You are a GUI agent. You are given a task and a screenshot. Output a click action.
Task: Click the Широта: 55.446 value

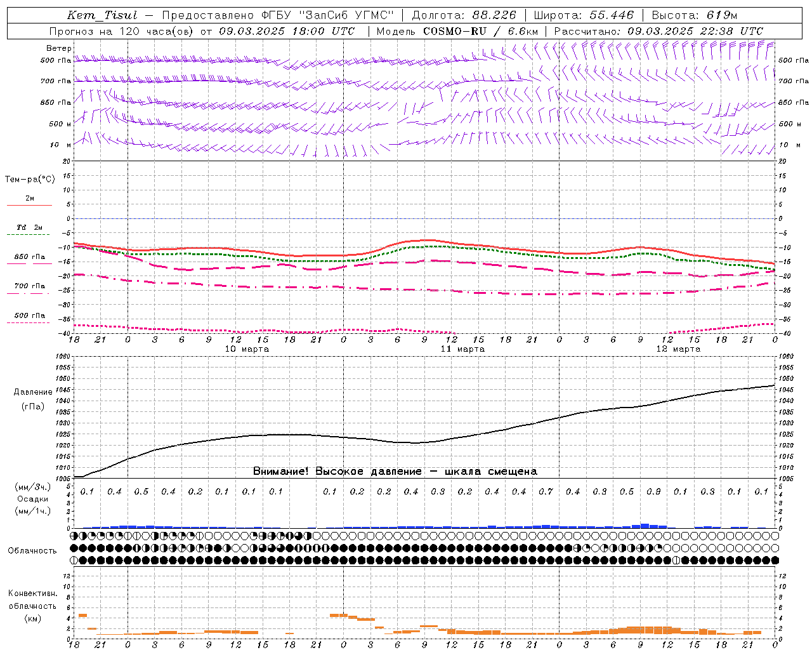pyautogui.click(x=584, y=15)
